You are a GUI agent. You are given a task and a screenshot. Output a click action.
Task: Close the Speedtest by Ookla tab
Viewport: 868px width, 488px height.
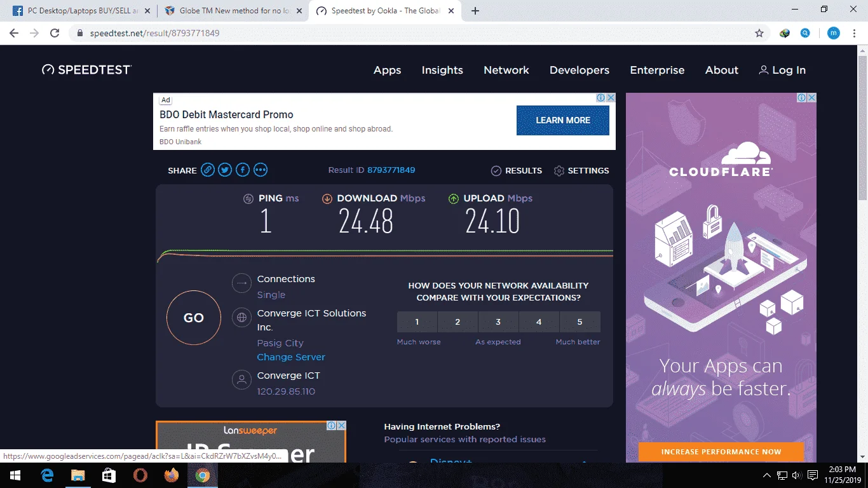pos(452,11)
